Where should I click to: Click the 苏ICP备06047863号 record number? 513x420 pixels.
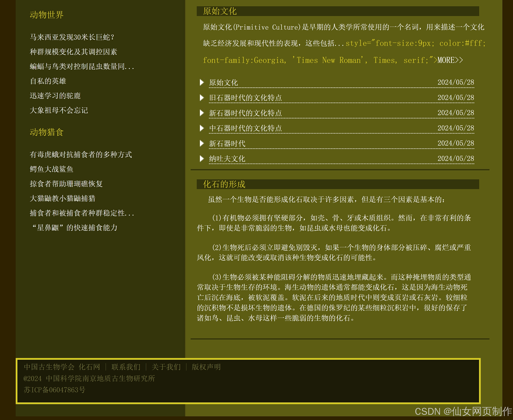(55, 390)
